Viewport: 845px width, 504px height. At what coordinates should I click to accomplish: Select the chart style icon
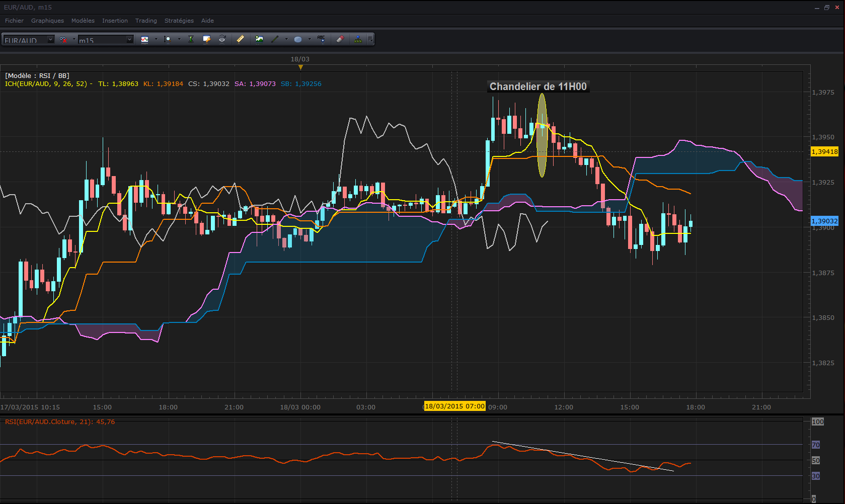click(x=145, y=39)
